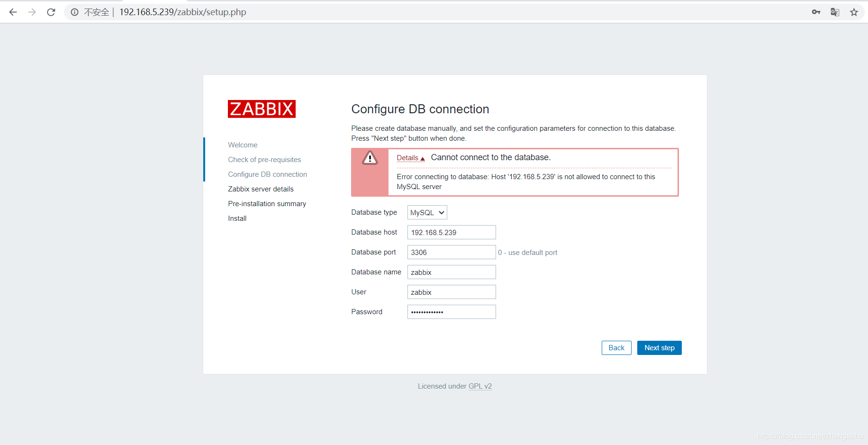Screen dimensions: 868x445
Task: Open the Database type MySQL dropdown
Action: [x=427, y=212]
